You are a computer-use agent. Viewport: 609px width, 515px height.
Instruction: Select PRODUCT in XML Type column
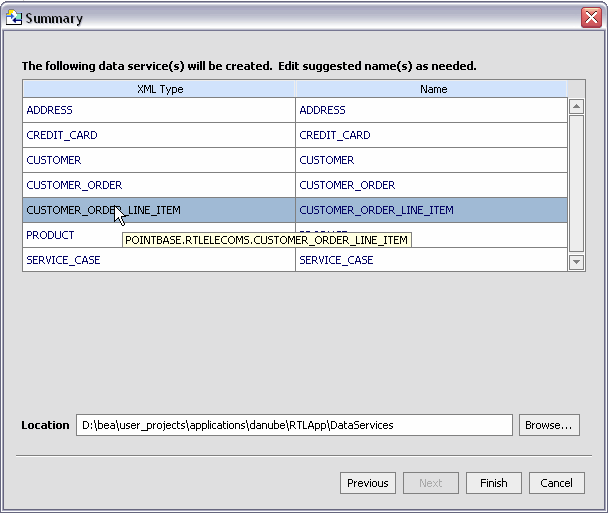coord(159,235)
